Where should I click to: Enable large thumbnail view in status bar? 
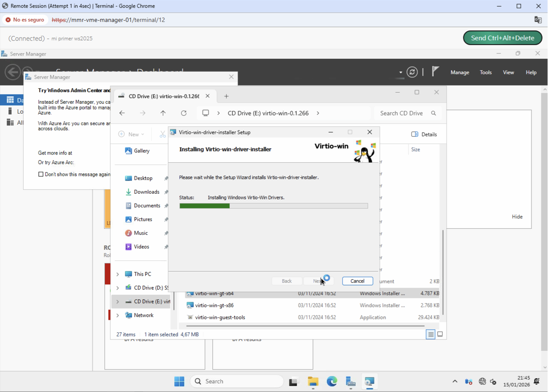(440, 334)
